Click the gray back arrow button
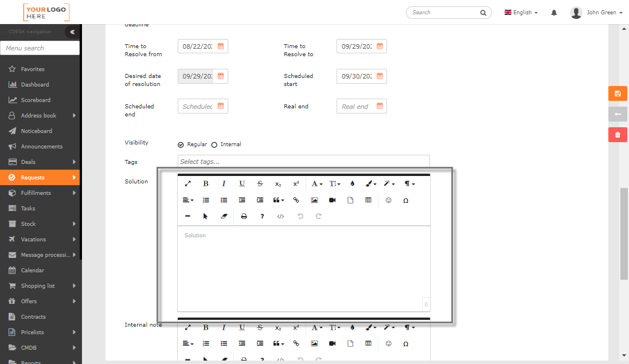Viewport: 629px width, 364px height. click(x=618, y=114)
